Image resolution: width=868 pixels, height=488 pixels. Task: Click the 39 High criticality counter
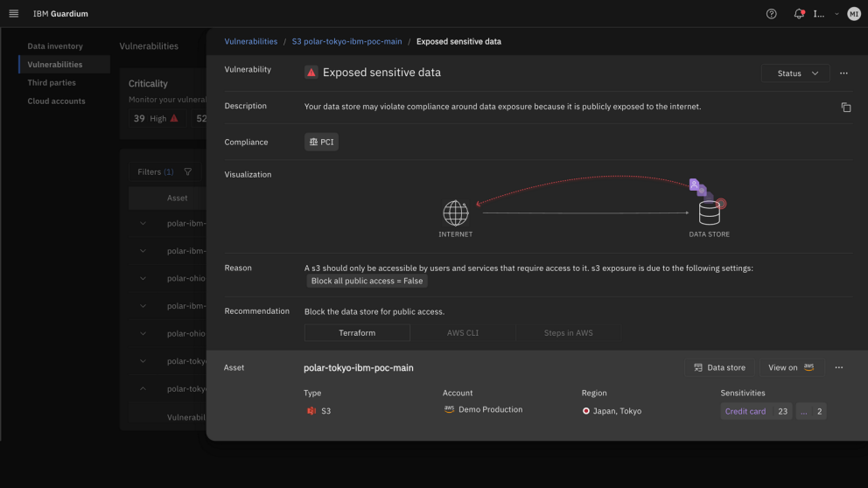coord(157,118)
